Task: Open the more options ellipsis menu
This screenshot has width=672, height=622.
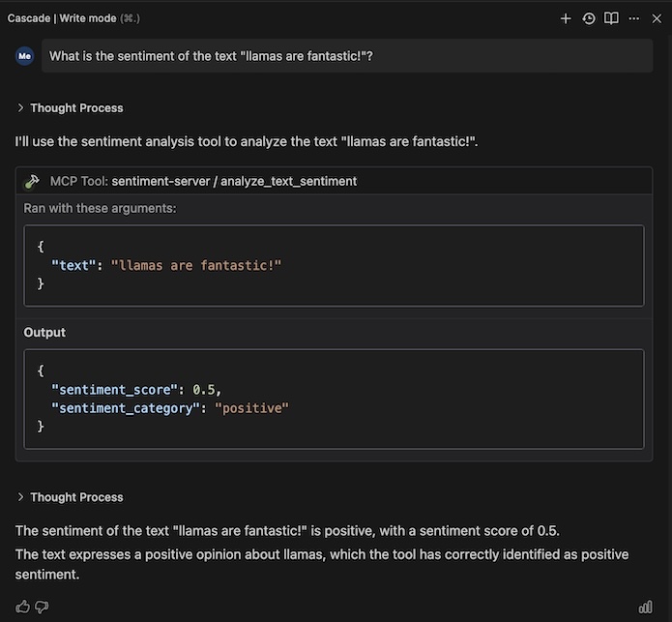Action: click(x=634, y=18)
